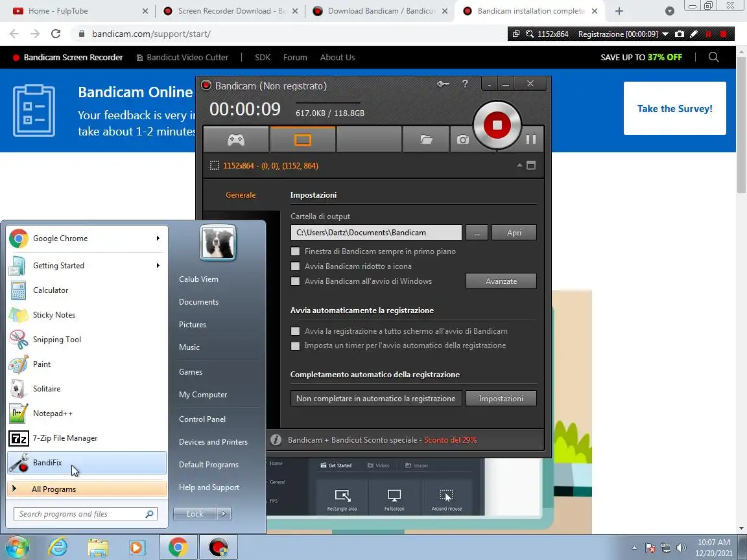
Task: Expand All Programs in Start menu
Action: [87, 489]
